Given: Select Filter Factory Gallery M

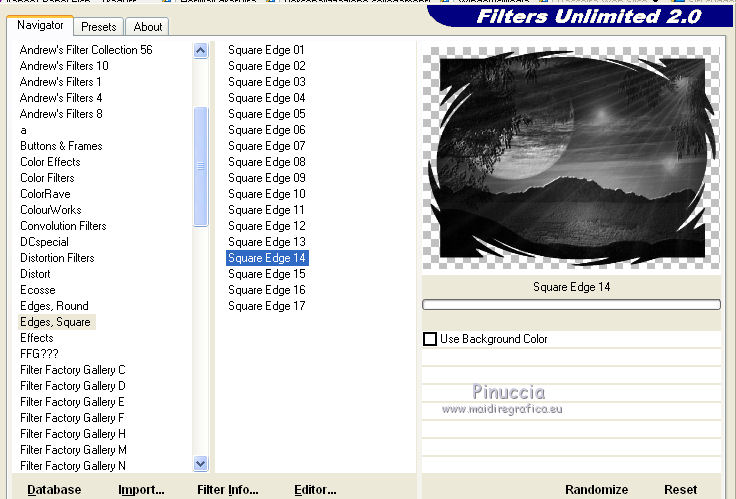Looking at the screenshot, I should tap(73, 450).
